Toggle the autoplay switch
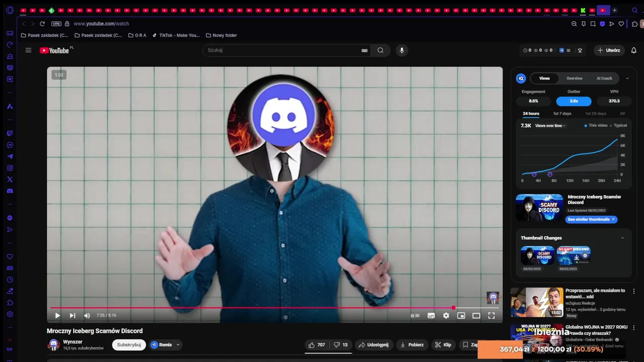 415,315
